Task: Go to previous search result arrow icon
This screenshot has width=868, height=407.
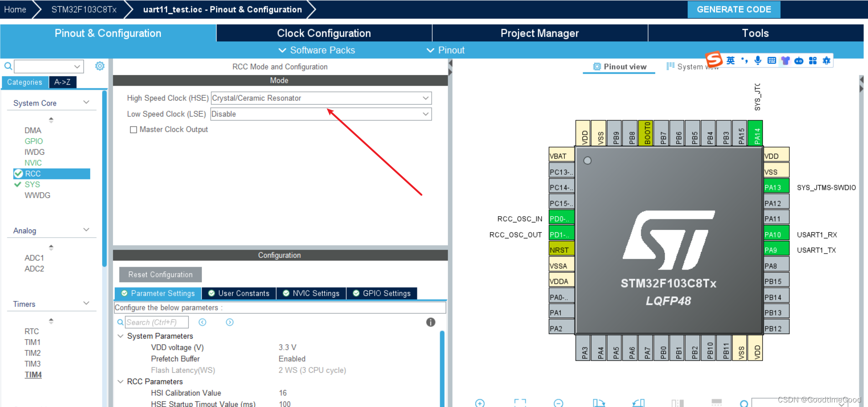Action: [x=203, y=322]
